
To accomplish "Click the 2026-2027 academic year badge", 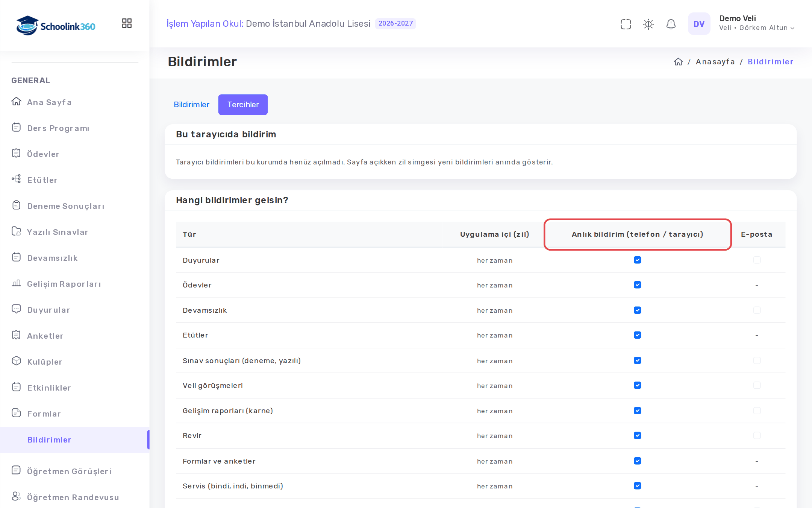I will click(395, 23).
